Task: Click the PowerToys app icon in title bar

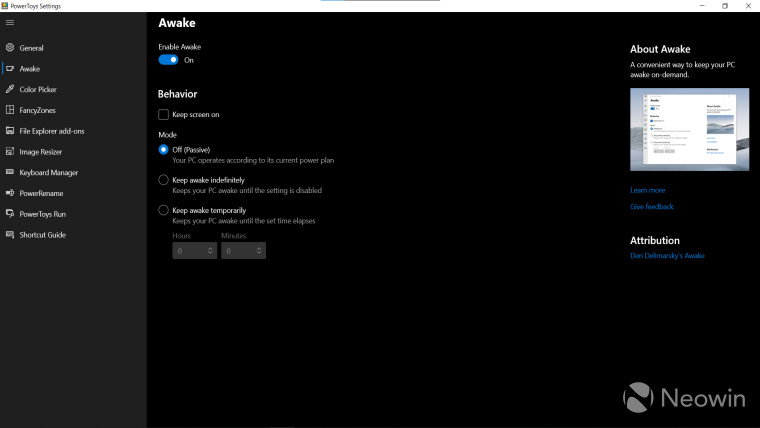Action: coord(5,6)
